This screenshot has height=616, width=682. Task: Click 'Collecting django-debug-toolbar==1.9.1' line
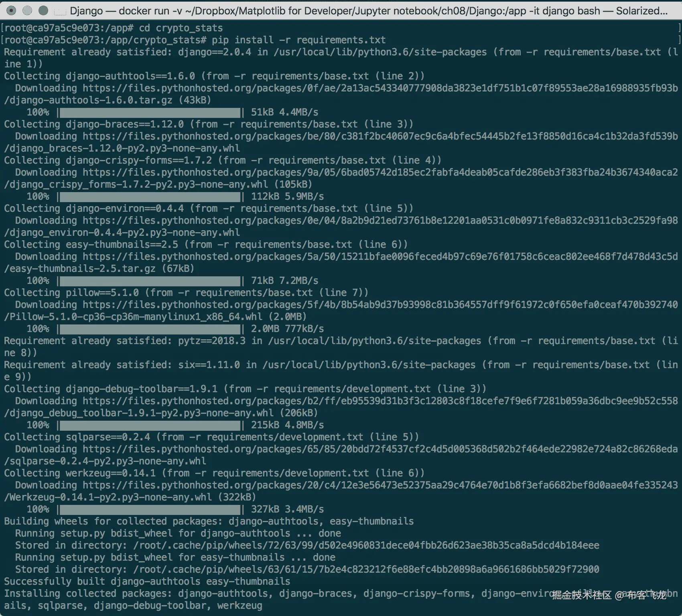coord(245,389)
